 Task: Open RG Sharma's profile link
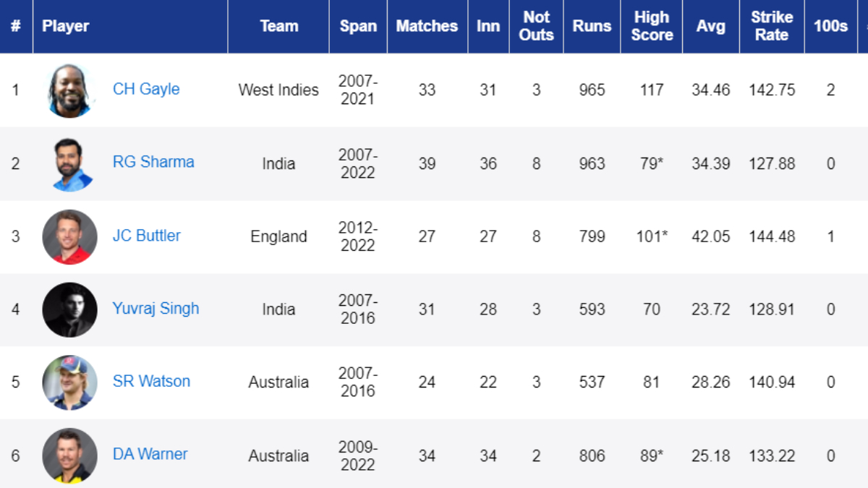[x=153, y=162]
